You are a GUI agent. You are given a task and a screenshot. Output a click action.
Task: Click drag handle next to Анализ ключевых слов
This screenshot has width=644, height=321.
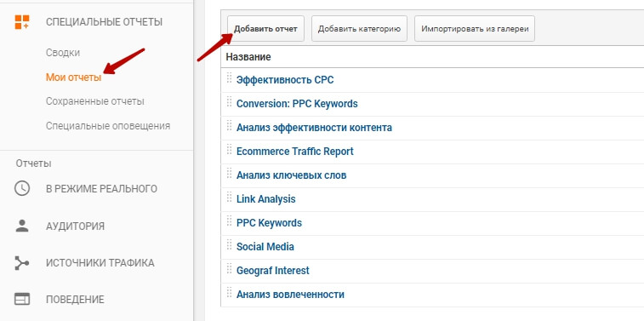click(x=229, y=173)
